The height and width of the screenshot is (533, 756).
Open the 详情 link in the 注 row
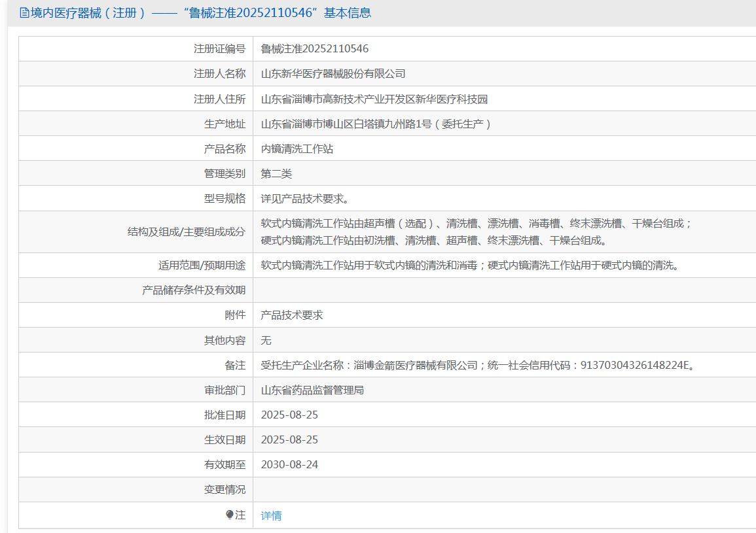[x=271, y=515]
